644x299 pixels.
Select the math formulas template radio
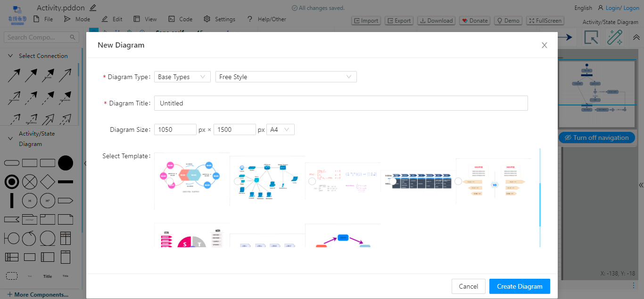pyautogui.click(x=312, y=181)
